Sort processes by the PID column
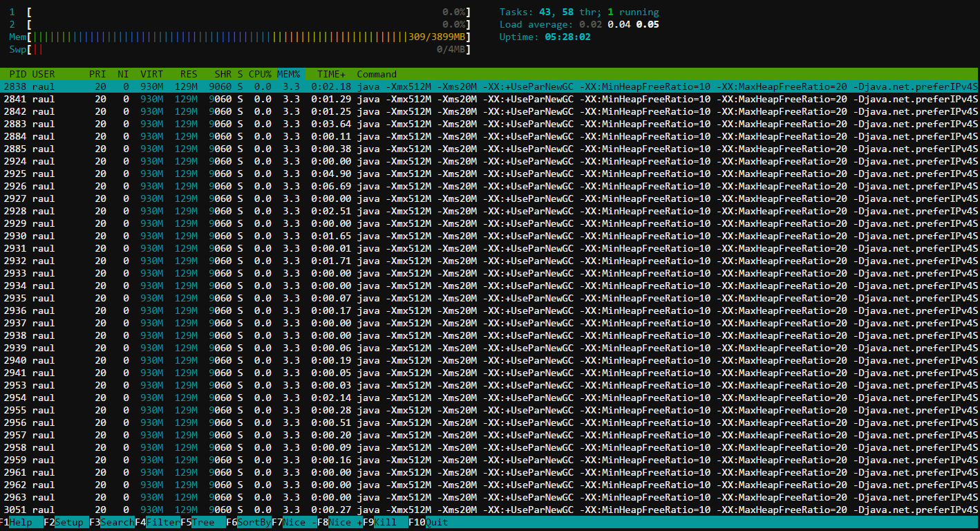980x531 pixels. (17, 74)
